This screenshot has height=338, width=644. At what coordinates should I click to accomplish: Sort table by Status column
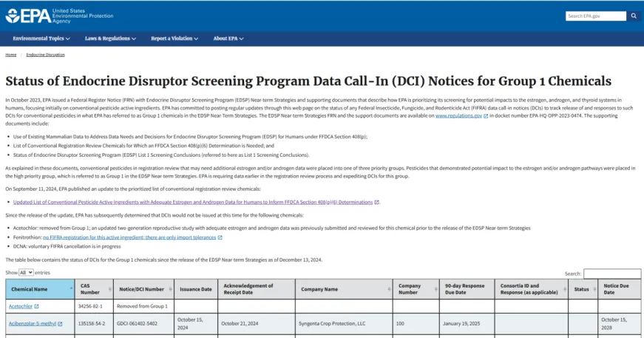(582, 288)
